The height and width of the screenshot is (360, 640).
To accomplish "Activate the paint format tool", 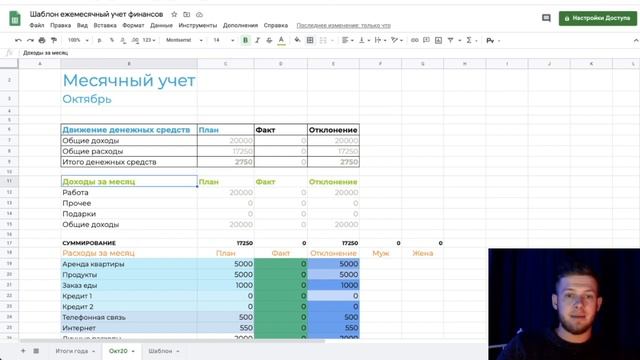I will [x=54, y=40].
